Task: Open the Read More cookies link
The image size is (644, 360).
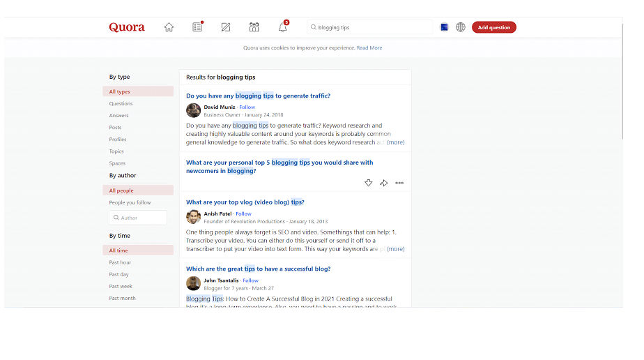Action: (369, 47)
